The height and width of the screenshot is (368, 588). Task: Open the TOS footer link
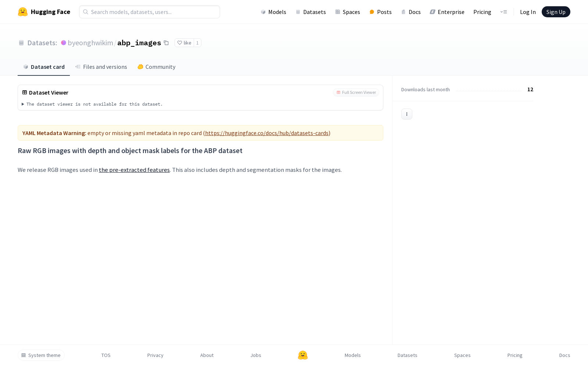point(106,355)
